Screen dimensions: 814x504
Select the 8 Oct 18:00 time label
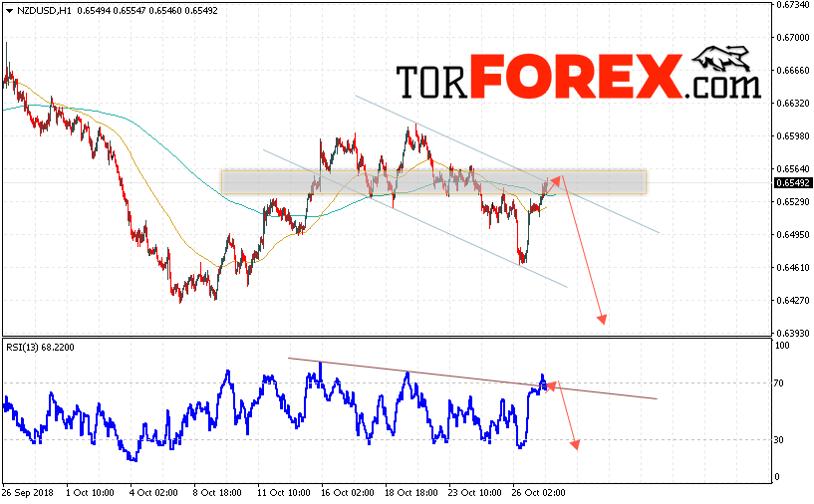click(217, 492)
